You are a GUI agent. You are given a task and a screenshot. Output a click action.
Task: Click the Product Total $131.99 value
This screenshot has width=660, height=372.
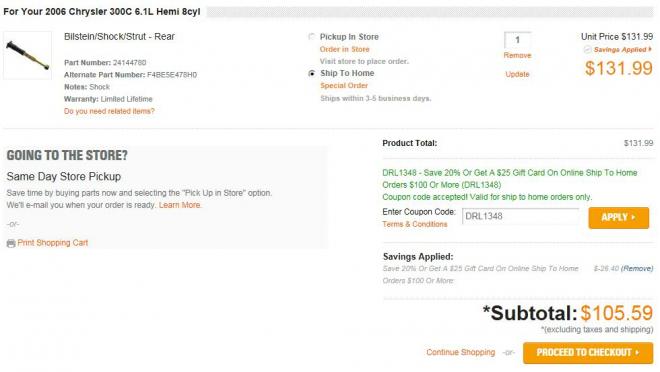coord(639,143)
